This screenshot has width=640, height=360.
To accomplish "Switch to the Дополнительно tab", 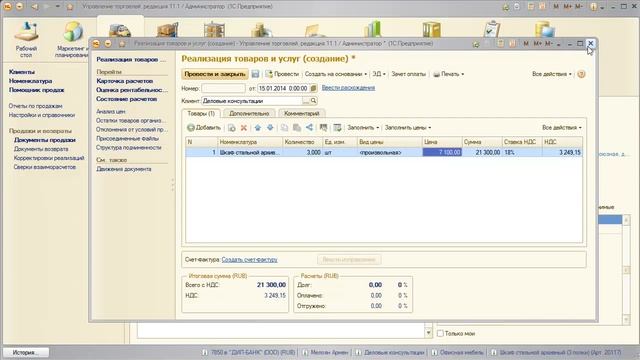I will pos(249,113).
